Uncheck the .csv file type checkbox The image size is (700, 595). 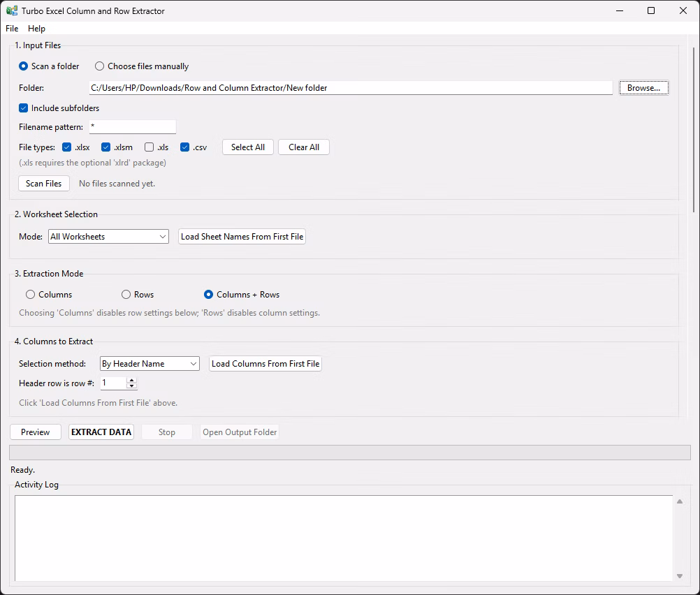point(185,147)
